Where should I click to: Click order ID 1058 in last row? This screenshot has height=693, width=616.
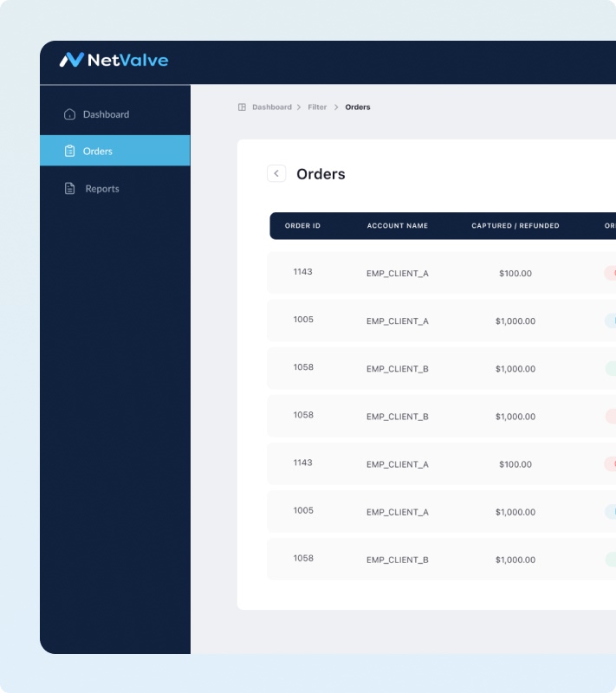point(303,558)
